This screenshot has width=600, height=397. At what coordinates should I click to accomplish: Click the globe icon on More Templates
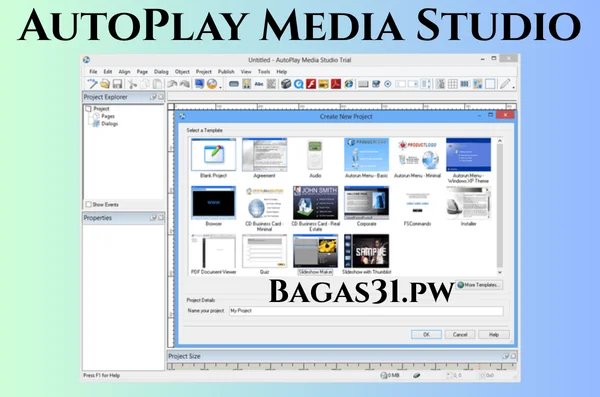[x=461, y=285]
